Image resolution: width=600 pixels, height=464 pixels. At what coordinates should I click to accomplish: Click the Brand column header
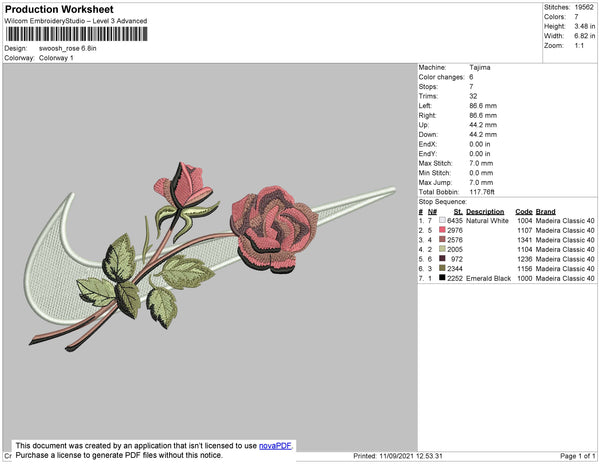545,212
